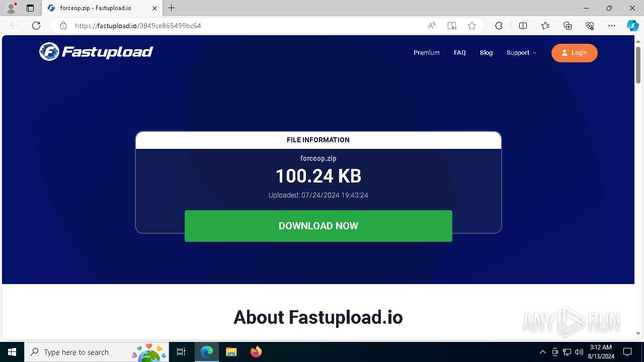Click the orange Login button
This screenshot has width=644, height=362.
[575, 53]
